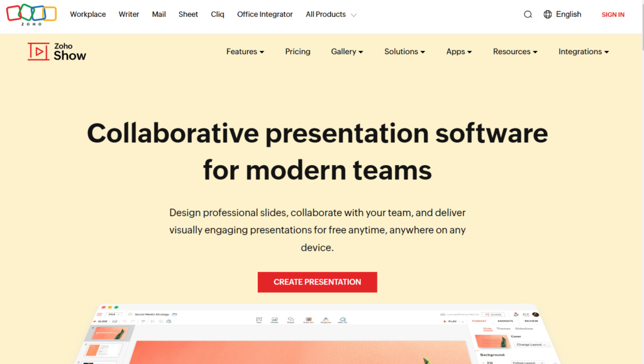
Task: Open Writer from the top bar
Action: click(128, 14)
